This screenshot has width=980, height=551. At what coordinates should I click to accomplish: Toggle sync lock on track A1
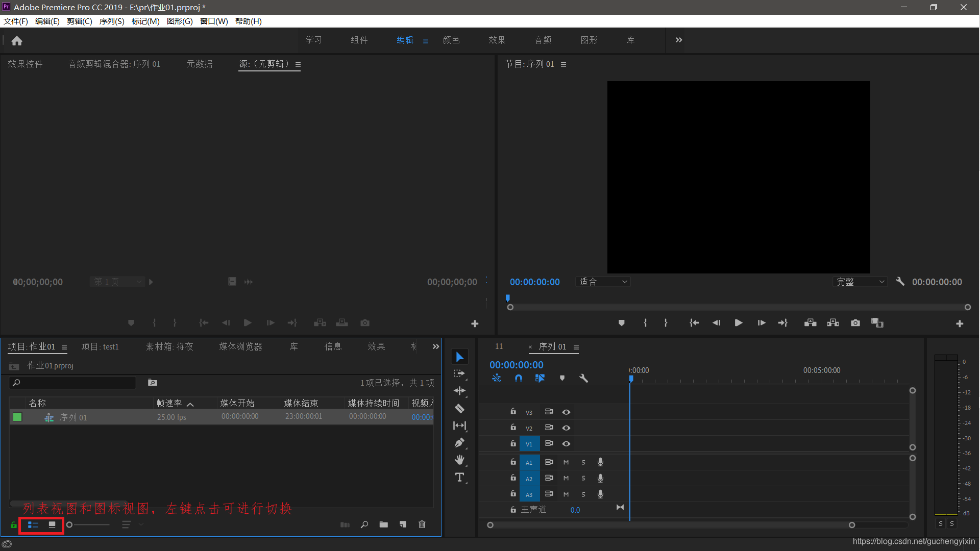tap(549, 462)
